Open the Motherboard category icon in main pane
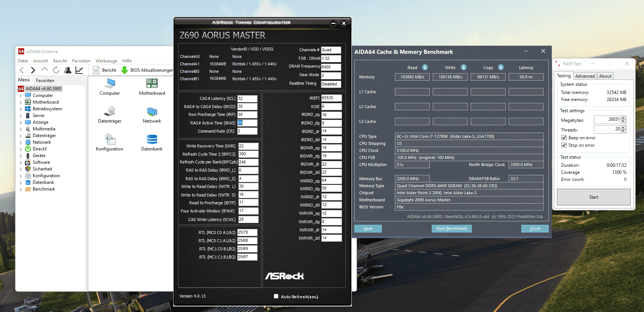This screenshot has height=312, width=644. (x=152, y=87)
